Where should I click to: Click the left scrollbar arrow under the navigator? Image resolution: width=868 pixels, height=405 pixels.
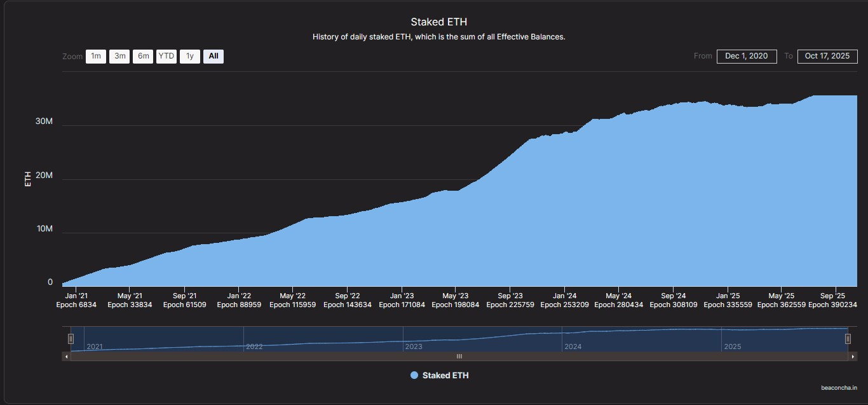point(66,357)
